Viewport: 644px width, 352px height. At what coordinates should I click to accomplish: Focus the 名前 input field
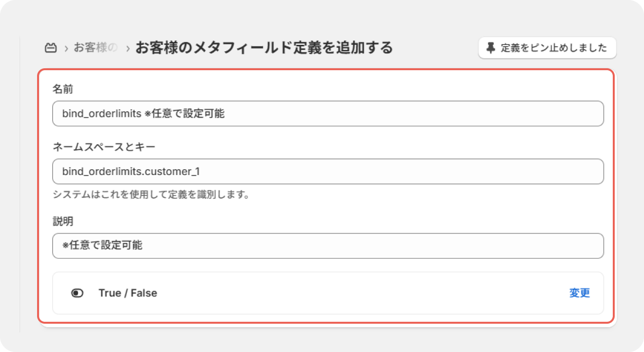(x=328, y=114)
